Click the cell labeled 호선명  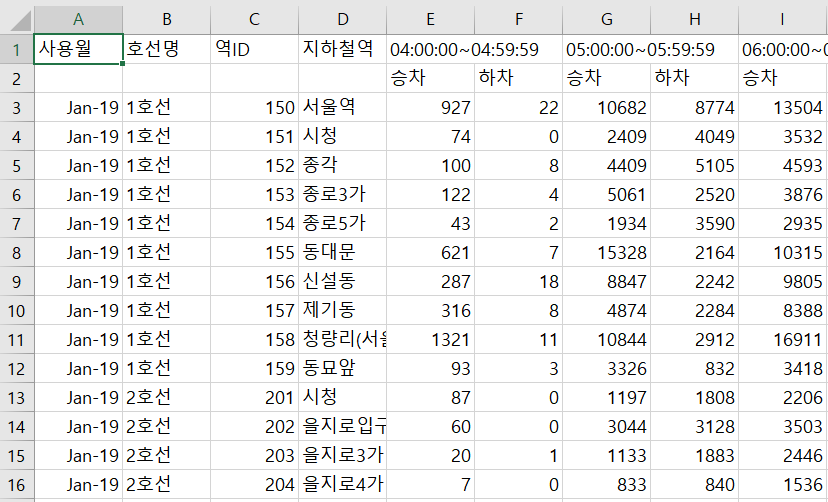click(166, 50)
